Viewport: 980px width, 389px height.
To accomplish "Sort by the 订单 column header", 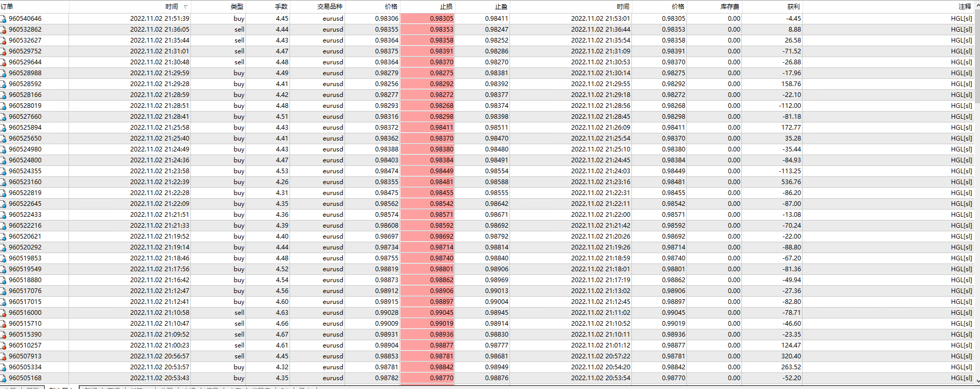I will [34, 7].
